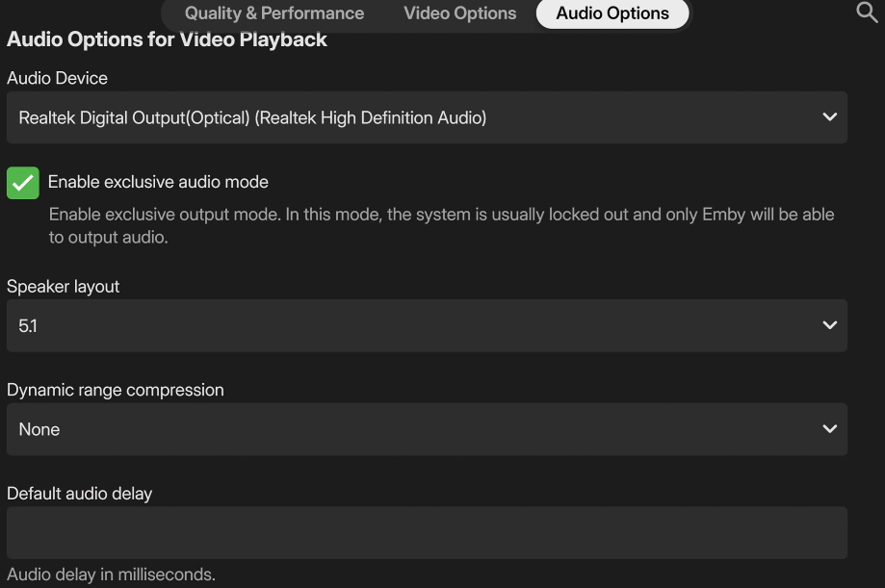Expand the Speaker layout selector
Image resolution: width=885 pixels, height=588 pixels.
[427, 325]
